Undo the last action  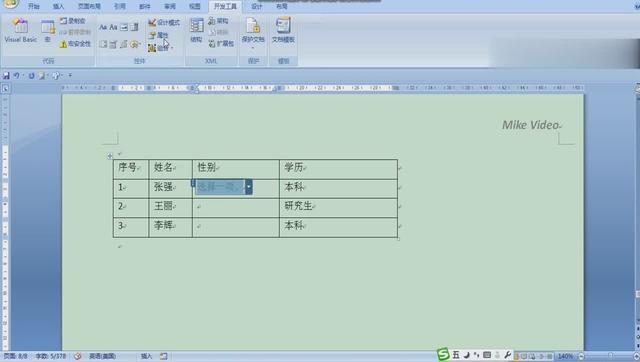(16, 76)
